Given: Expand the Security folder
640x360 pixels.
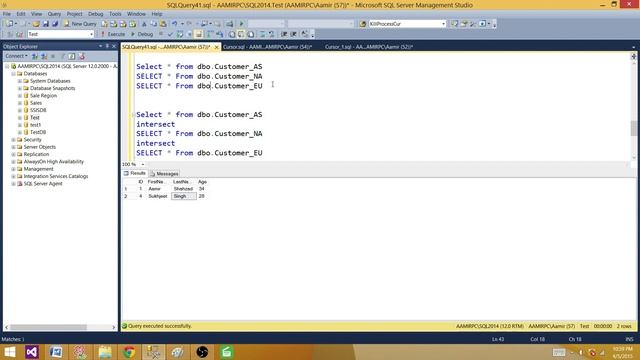Looking at the screenshot, I should click(x=13, y=140).
